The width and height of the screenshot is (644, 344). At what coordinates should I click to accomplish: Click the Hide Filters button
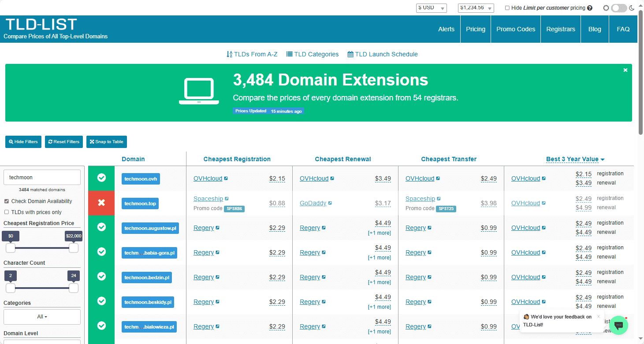pos(23,142)
